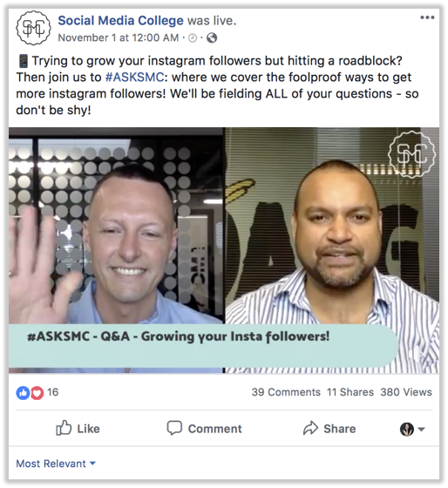
Task: Open the three-dots post options menu
Action: pos(427,17)
